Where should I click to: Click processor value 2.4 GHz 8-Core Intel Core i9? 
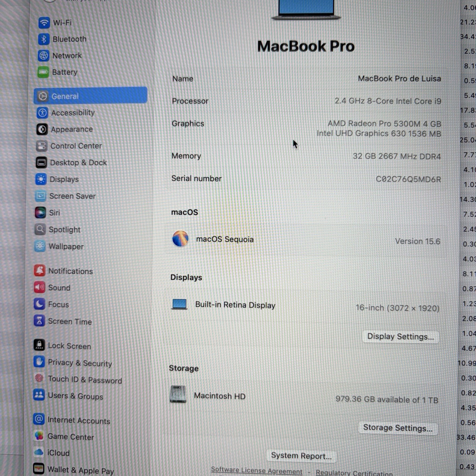pos(388,101)
